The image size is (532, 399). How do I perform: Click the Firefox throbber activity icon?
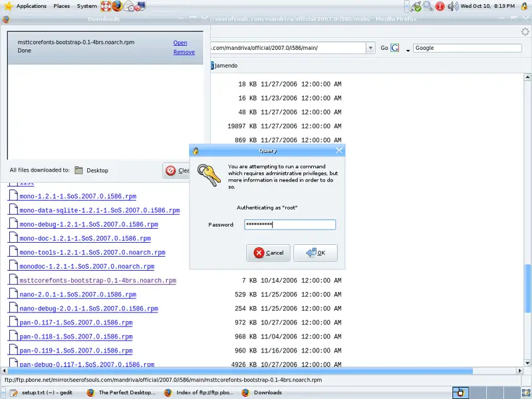click(x=525, y=32)
